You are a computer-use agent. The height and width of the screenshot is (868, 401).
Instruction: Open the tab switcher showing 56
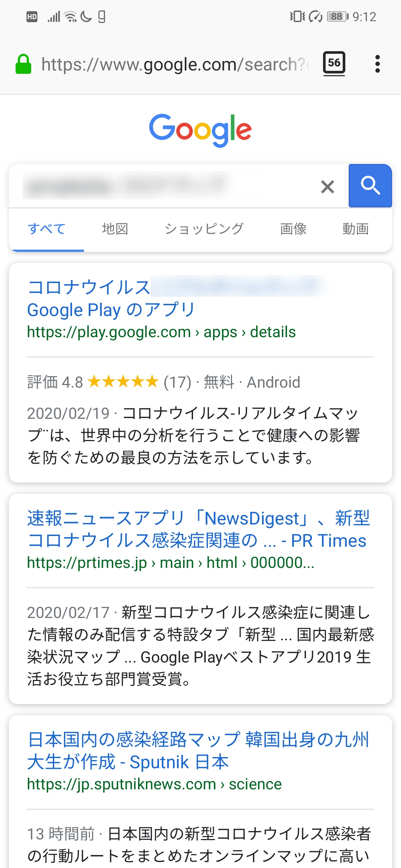point(334,63)
